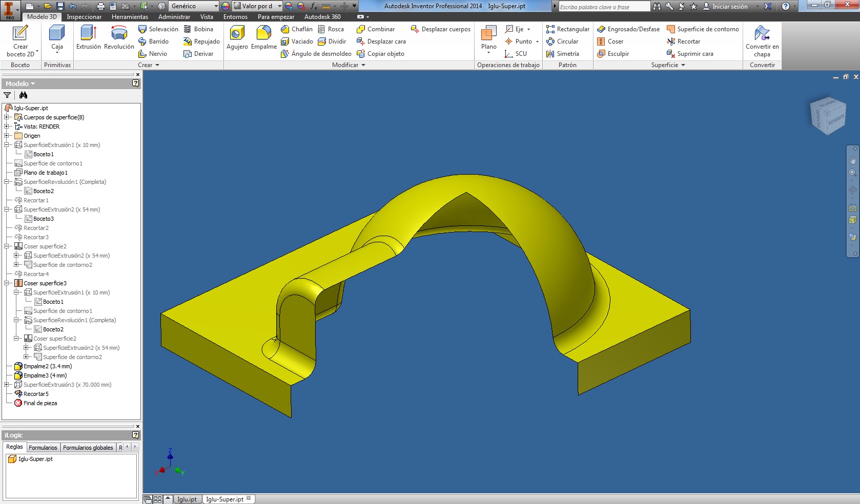Click Suprimir cara tool
Screen dimensions: 860x504
[x=690, y=54]
